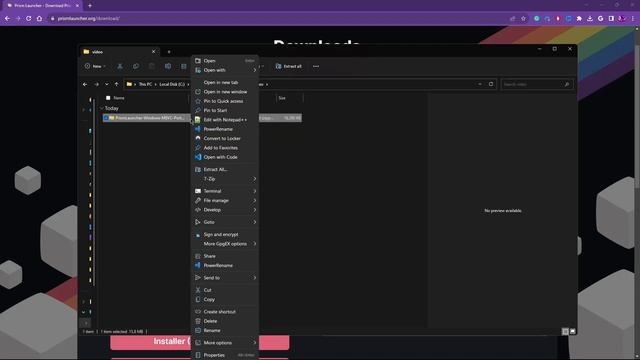Expand the Terminal submenu
The width and height of the screenshot is (640, 360).
click(255, 191)
